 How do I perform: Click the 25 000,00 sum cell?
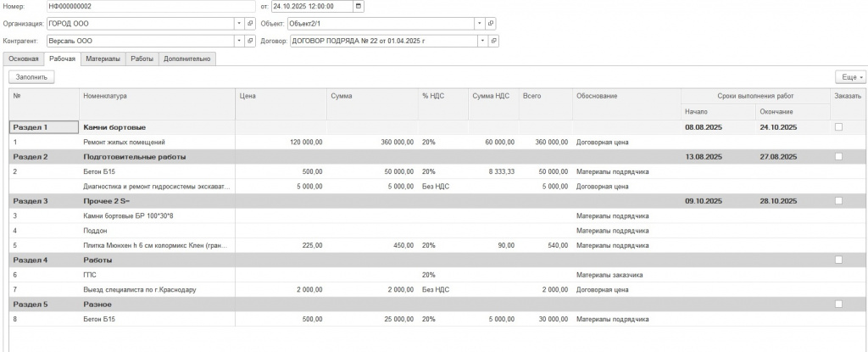(373, 319)
